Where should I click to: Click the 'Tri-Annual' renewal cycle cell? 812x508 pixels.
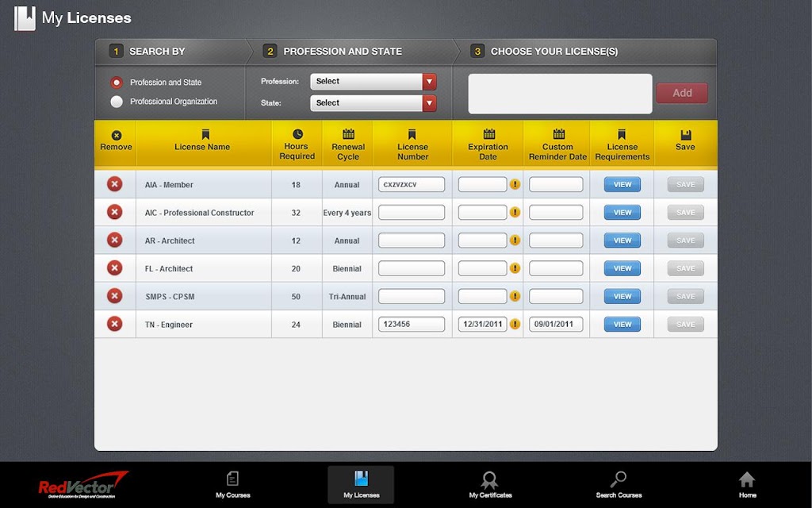click(x=347, y=297)
